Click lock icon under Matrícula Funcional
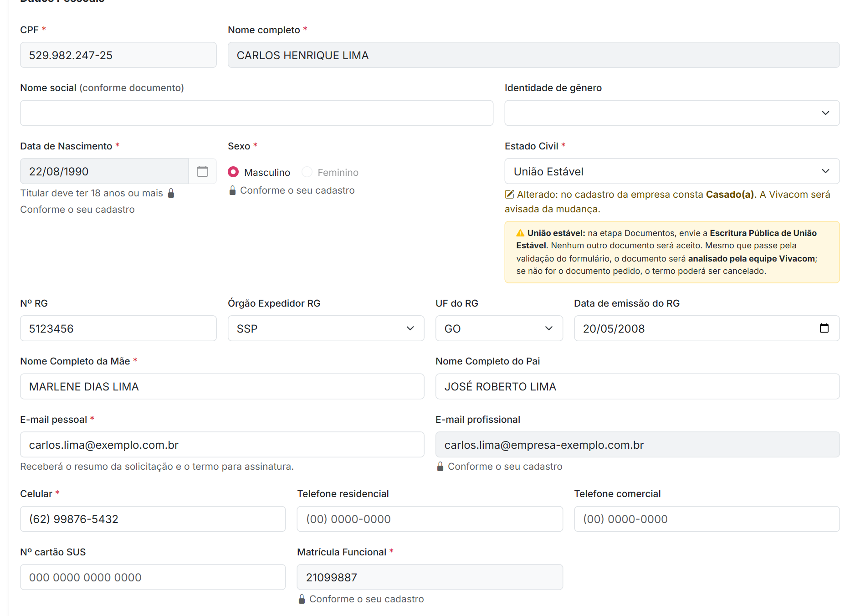The height and width of the screenshot is (616, 850). [x=302, y=599]
